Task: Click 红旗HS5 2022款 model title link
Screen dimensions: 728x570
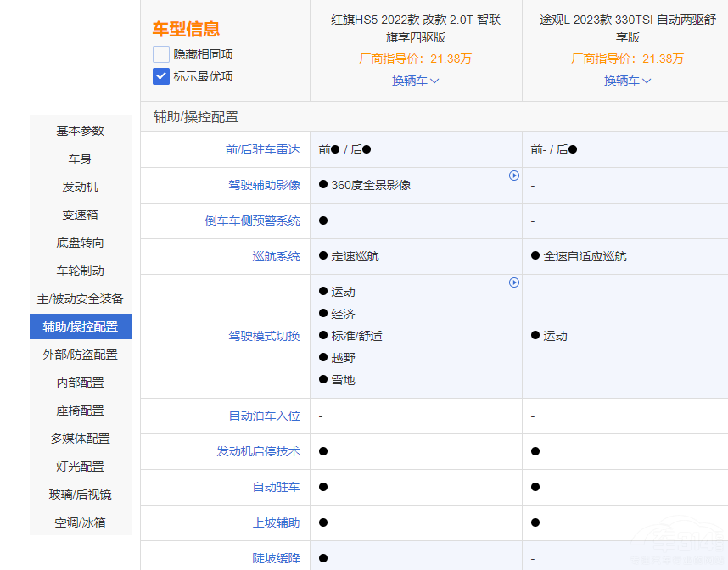Action: click(415, 28)
